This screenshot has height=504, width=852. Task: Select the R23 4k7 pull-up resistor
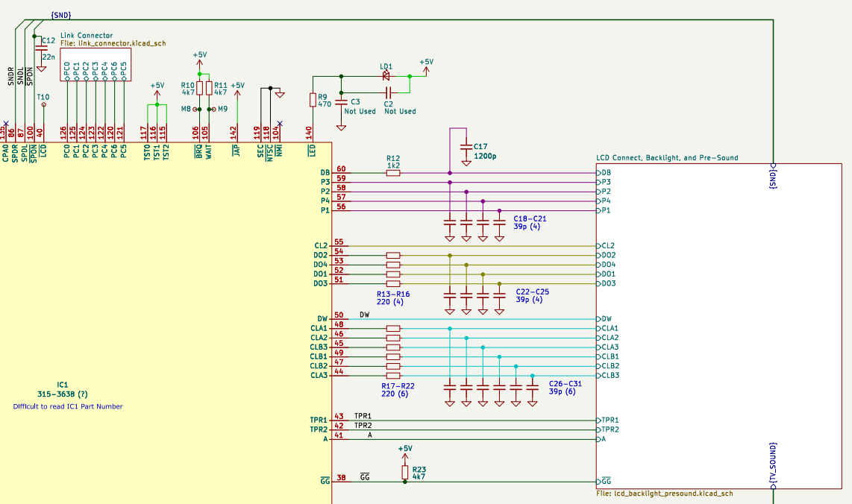405,472
